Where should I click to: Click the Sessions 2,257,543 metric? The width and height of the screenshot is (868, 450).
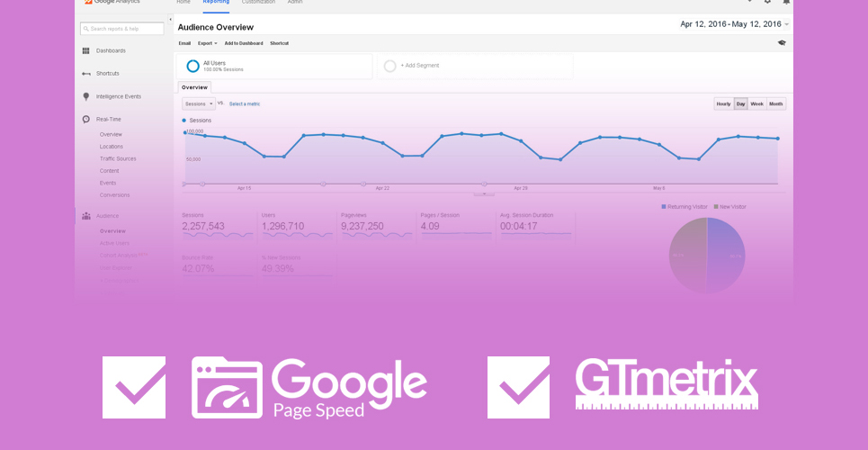pos(218,226)
